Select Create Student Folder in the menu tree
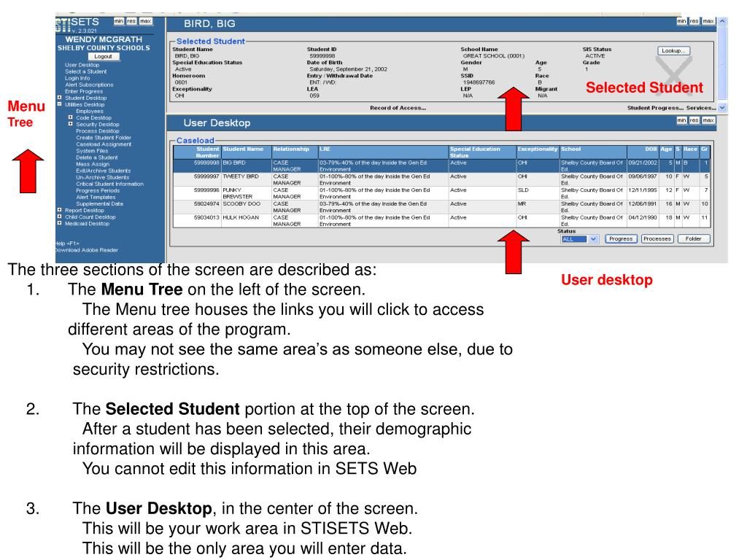The width and height of the screenshot is (747, 560). pyautogui.click(x=104, y=138)
